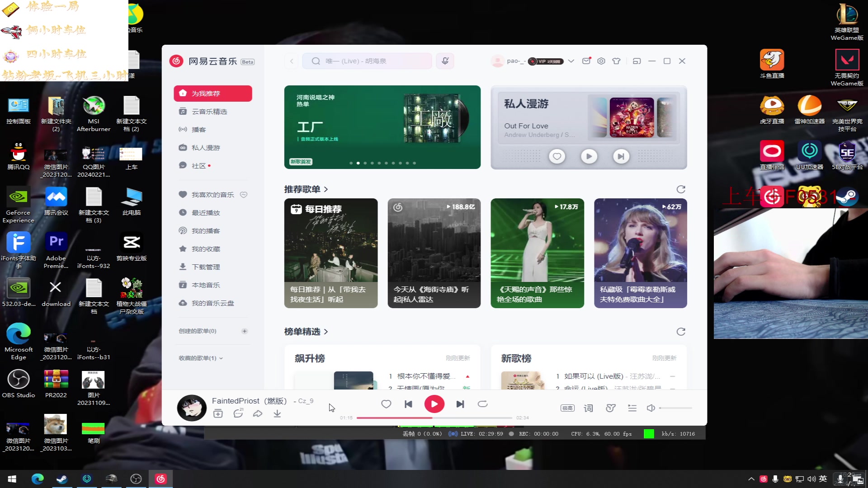The image size is (868, 488).
Task: Open artist Cz_9 link
Action: click(x=306, y=401)
